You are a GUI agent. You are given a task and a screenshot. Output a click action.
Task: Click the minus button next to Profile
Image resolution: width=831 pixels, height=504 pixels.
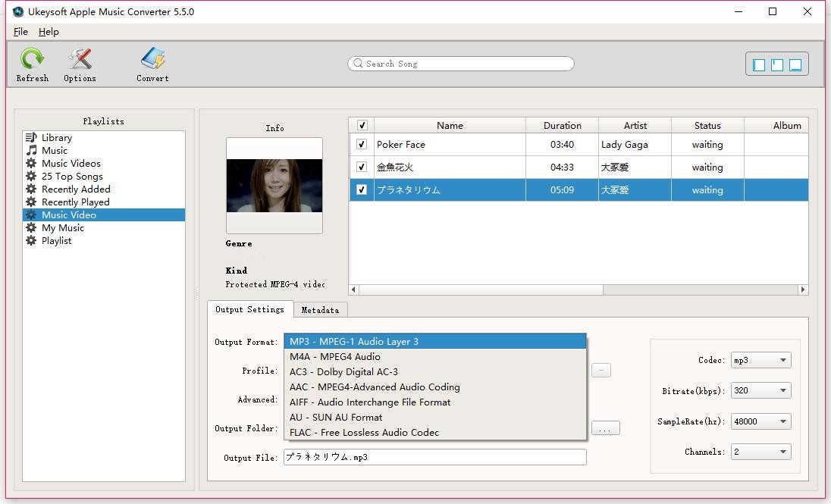[601, 370]
